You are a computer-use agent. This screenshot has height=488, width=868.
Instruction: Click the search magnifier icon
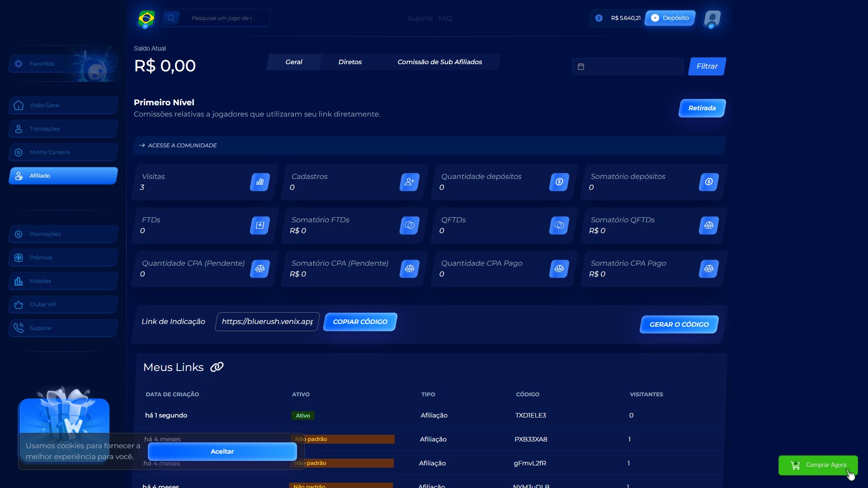tap(171, 18)
